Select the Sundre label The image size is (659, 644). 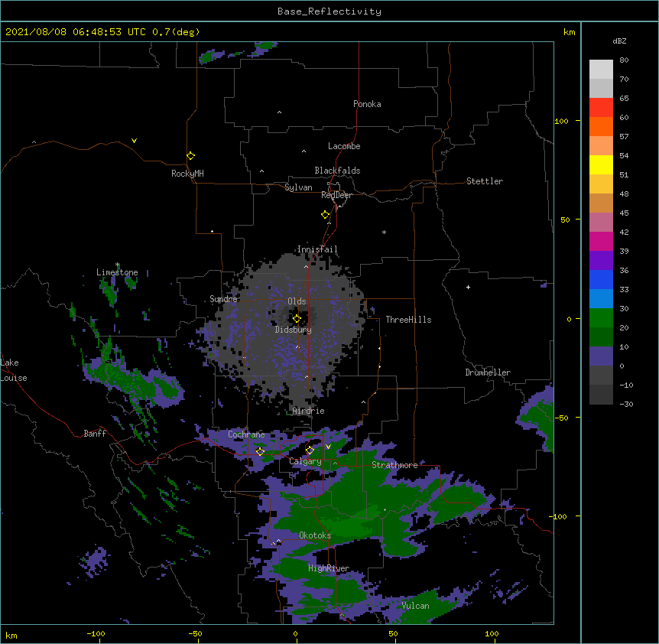tap(223, 299)
